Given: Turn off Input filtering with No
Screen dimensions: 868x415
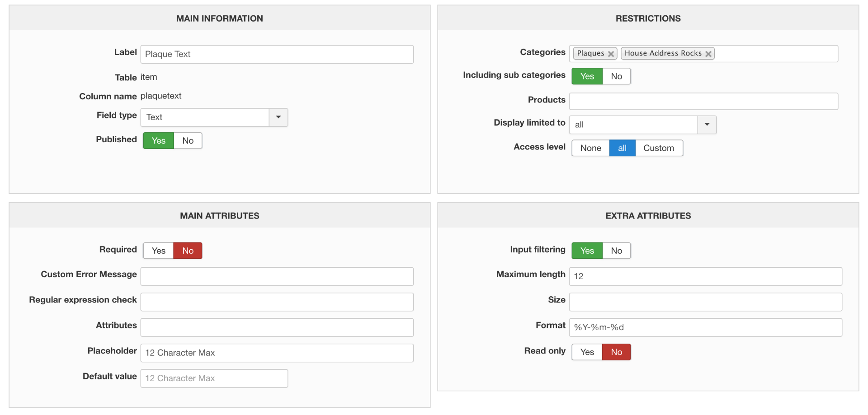Looking at the screenshot, I should point(616,251).
